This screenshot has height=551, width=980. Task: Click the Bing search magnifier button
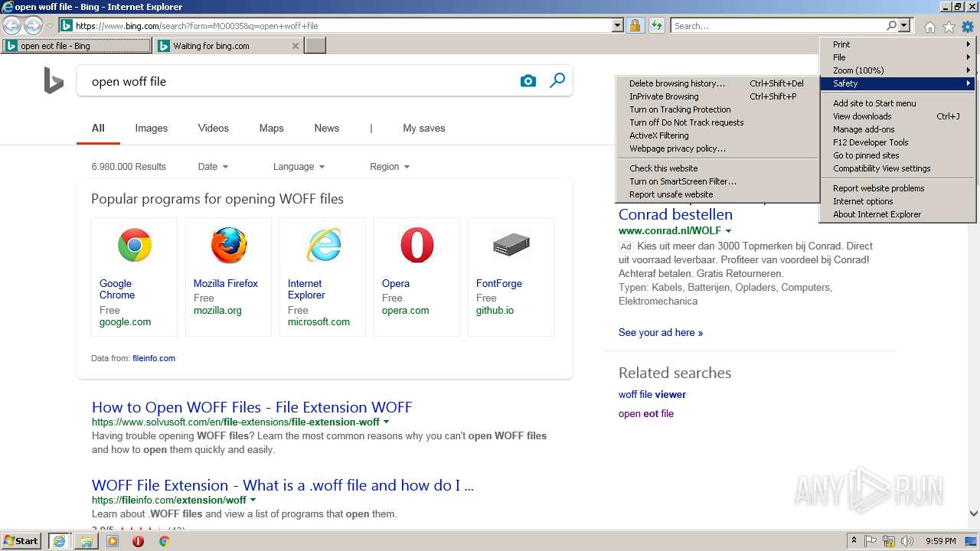pos(557,80)
